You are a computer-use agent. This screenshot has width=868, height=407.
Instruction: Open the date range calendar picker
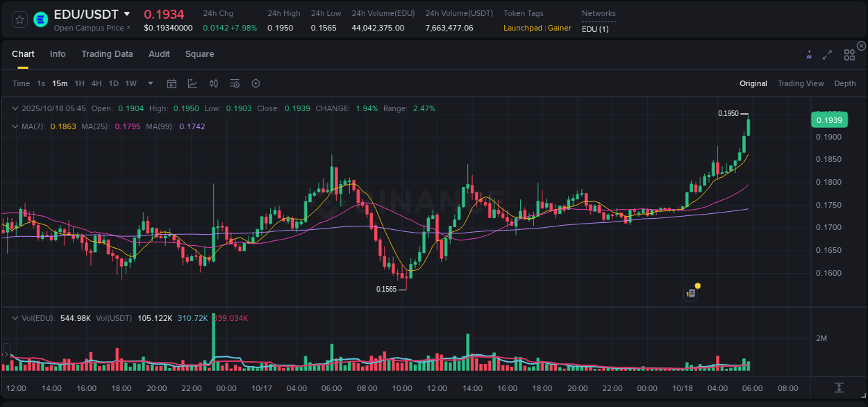172,83
